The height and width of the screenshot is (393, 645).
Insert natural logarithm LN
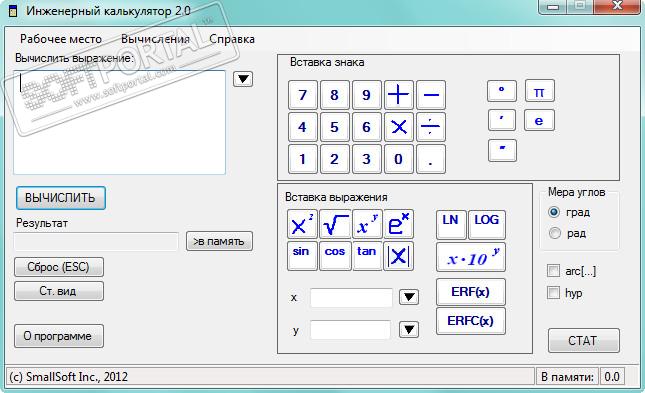(451, 225)
